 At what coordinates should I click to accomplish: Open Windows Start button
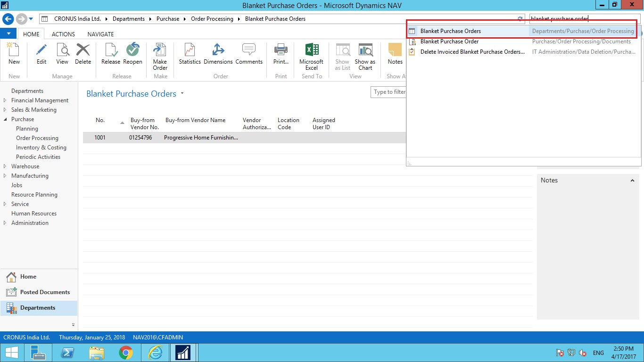11,353
